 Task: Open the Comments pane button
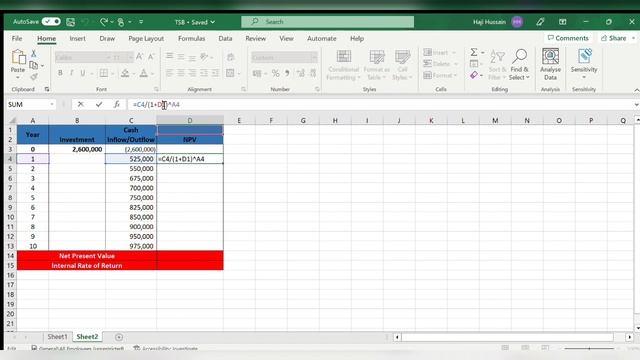(x=568, y=38)
